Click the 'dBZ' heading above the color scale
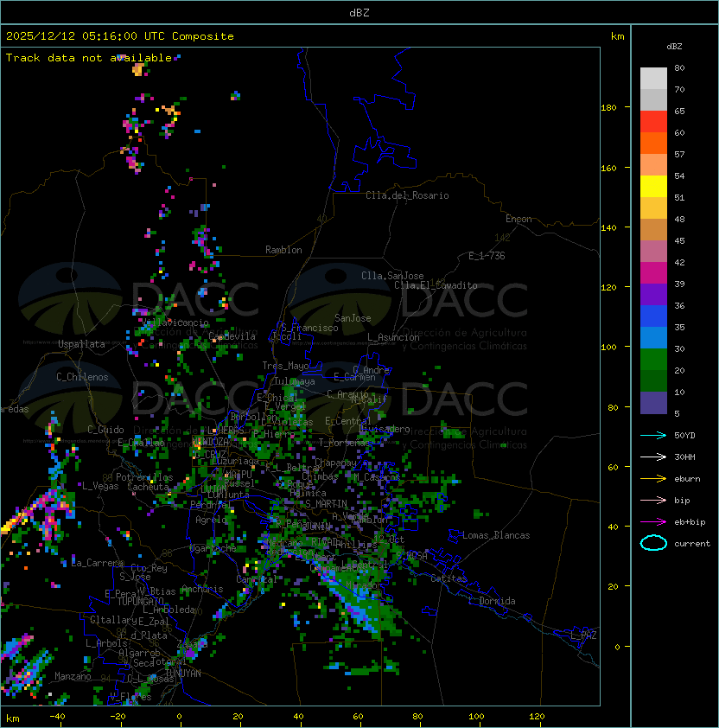The image size is (719, 728). point(674,47)
